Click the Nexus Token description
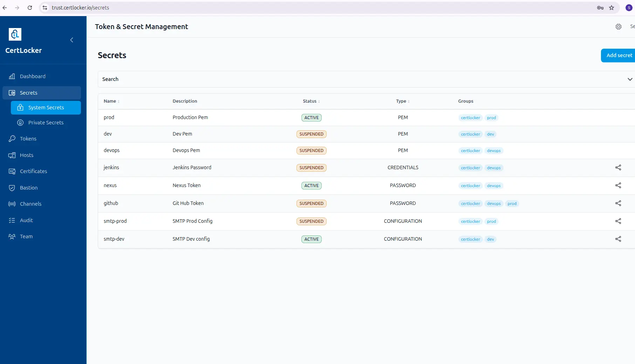Image resolution: width=635 pixels, height=364 pixels. [186, 185]
